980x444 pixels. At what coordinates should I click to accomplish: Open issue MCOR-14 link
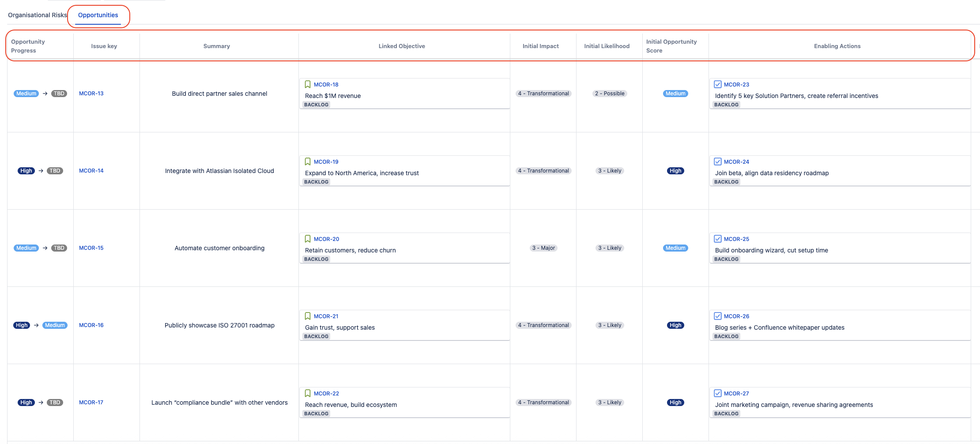(x=91, y=171)
